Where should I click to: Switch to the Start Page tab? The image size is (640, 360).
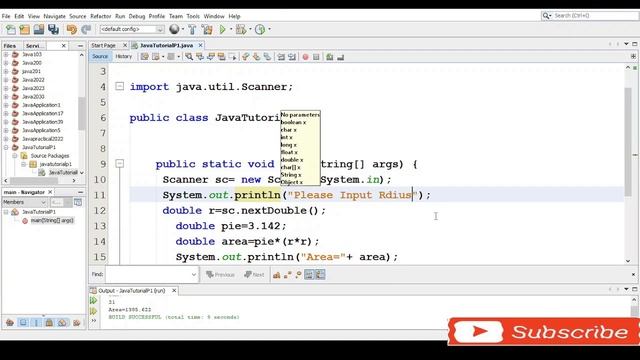coord(103,45)
